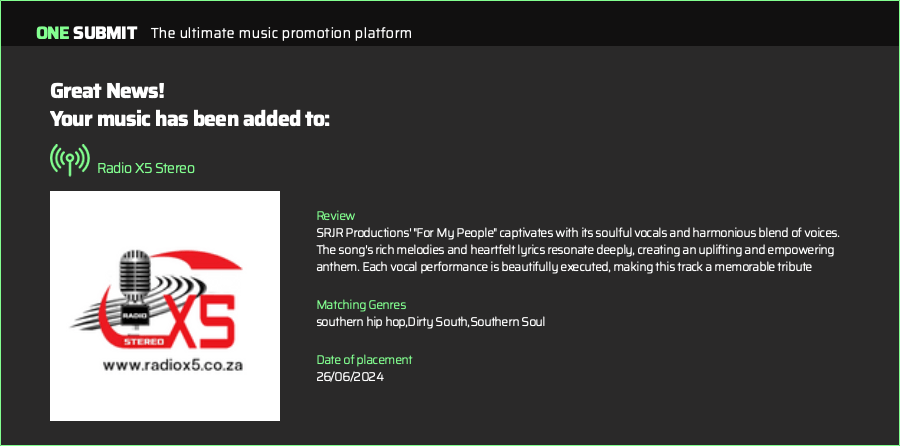Open the Radio X5 Stereo station link
Screen dimensions: 900x446
[x=146, y=168]
